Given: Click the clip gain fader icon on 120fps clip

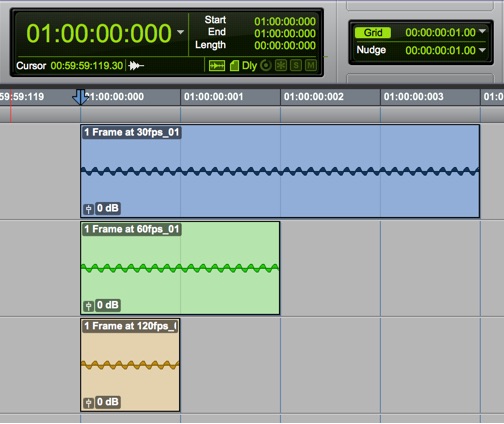Looking at the screenshot, I should 88,402.
